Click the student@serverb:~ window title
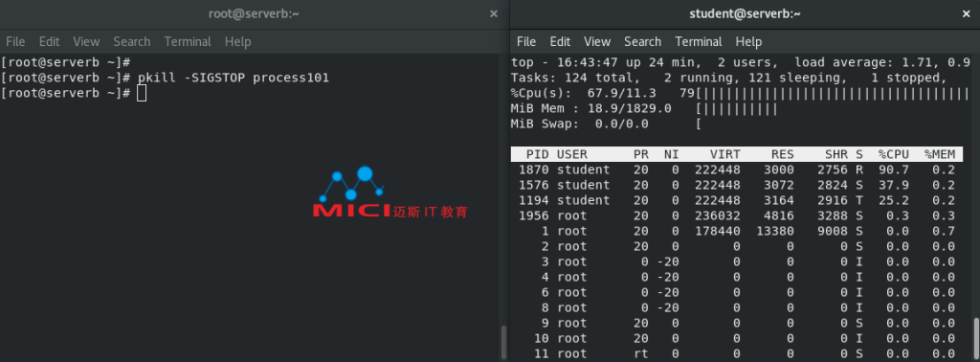 pos(745,13)
